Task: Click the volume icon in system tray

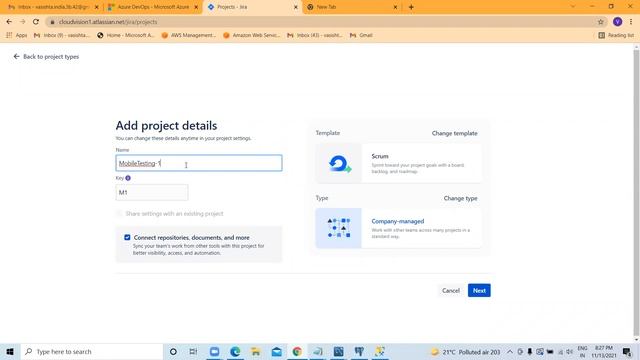Action: coord(569,351)
